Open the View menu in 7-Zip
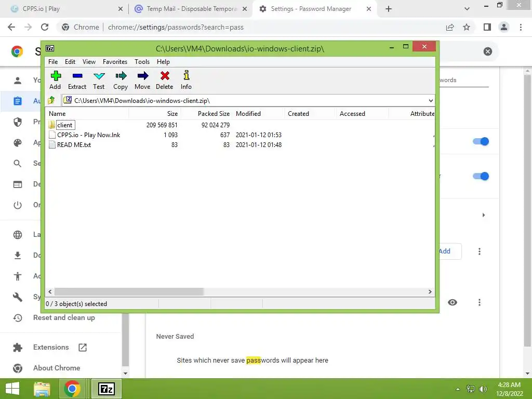Screen dimensions: 532x399 (x=89, y=62)
